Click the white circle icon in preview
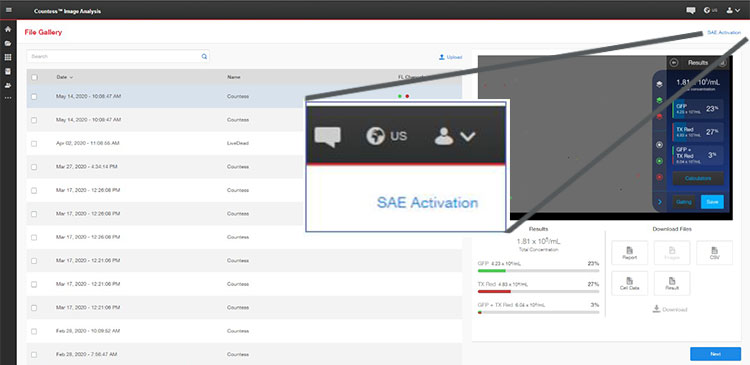This screenshot has width=750, height=365. (660, 144)
